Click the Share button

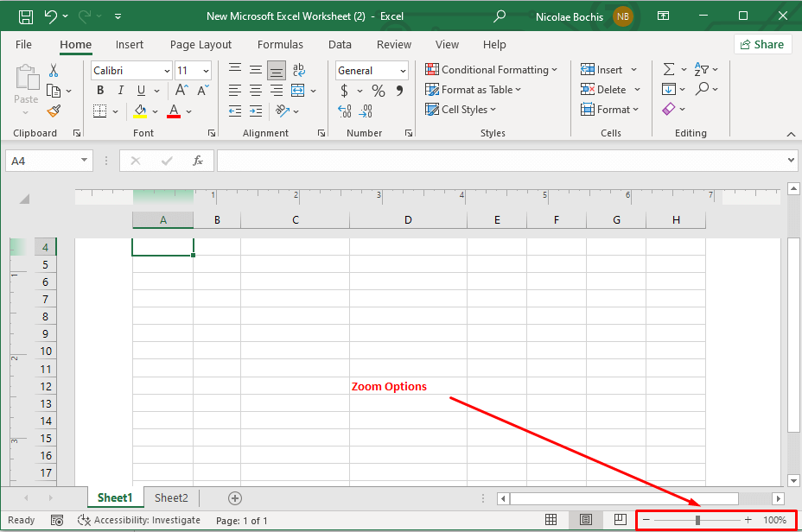[x=763, y=45]
